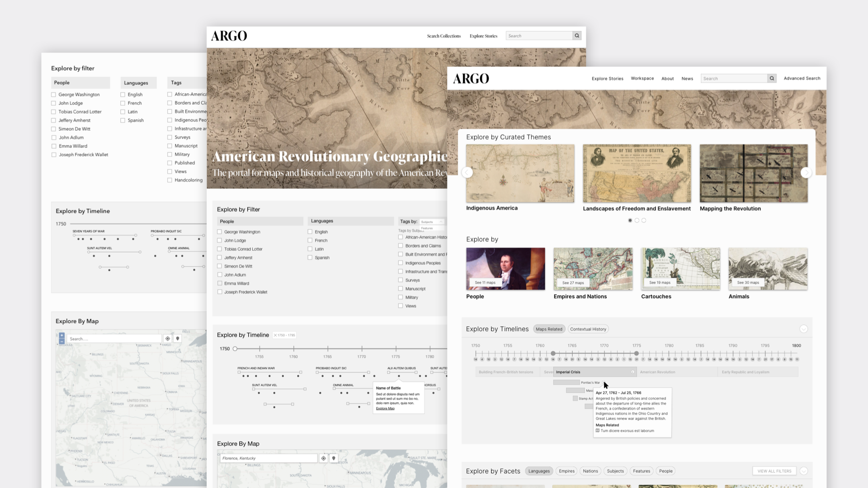868x488 pixels.
Task: Click the map zoom-in plus button in the left panel
Action: [x=62, y=336]
